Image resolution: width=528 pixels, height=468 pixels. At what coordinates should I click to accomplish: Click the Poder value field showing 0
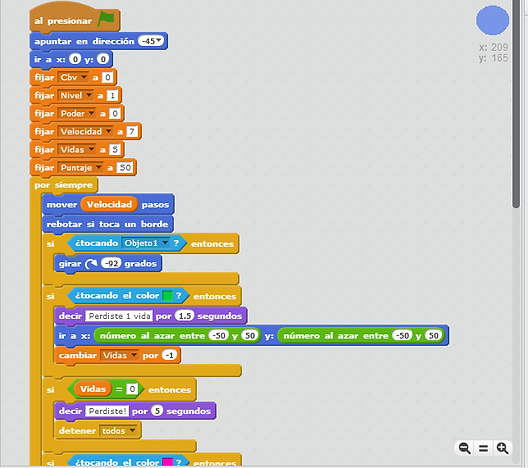pos(115,113)
